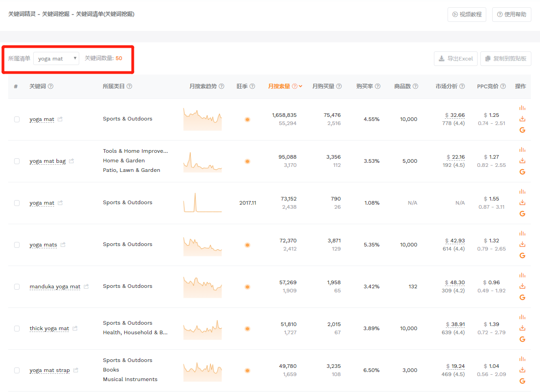Google icon in the yoga mats row
Screen dimensions: 540x392
tap(522, 256)
